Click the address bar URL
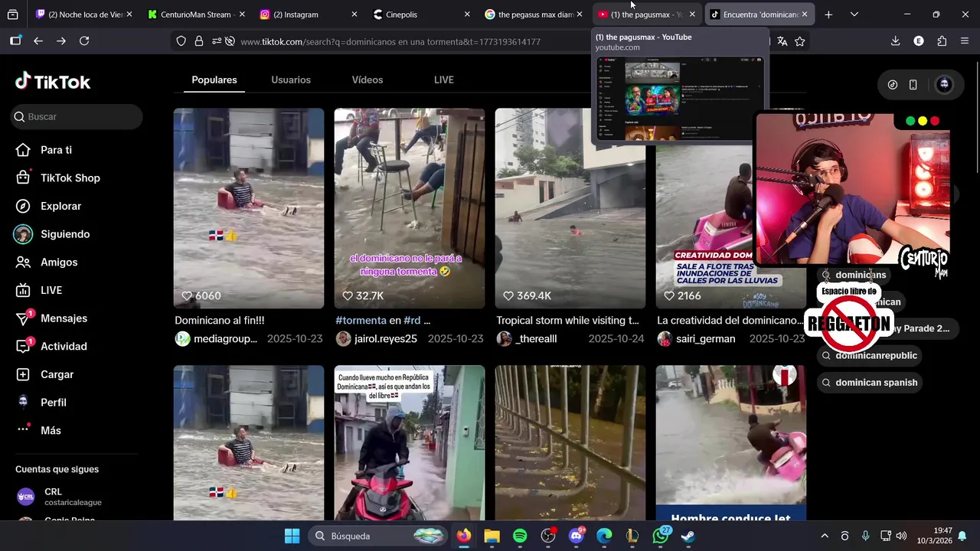The image size is (980, 551). coord(390,41)
